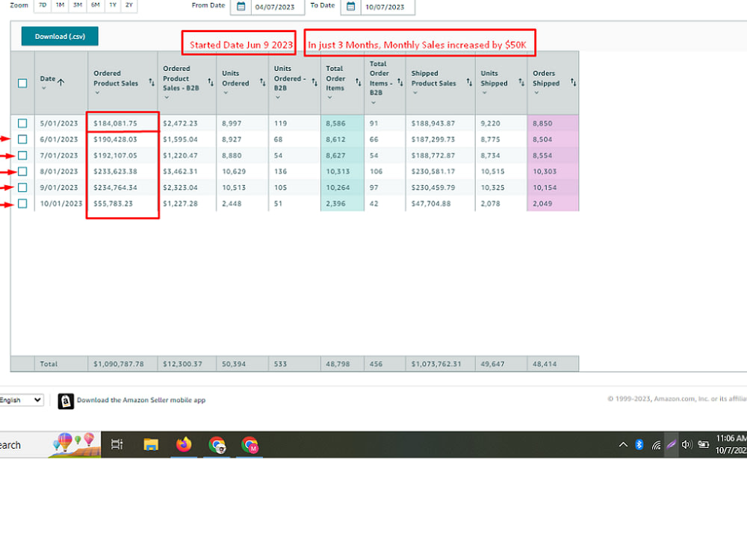Select the total $1,090,787.78 cell
This screenshot has width=747, height=560.
123,364
